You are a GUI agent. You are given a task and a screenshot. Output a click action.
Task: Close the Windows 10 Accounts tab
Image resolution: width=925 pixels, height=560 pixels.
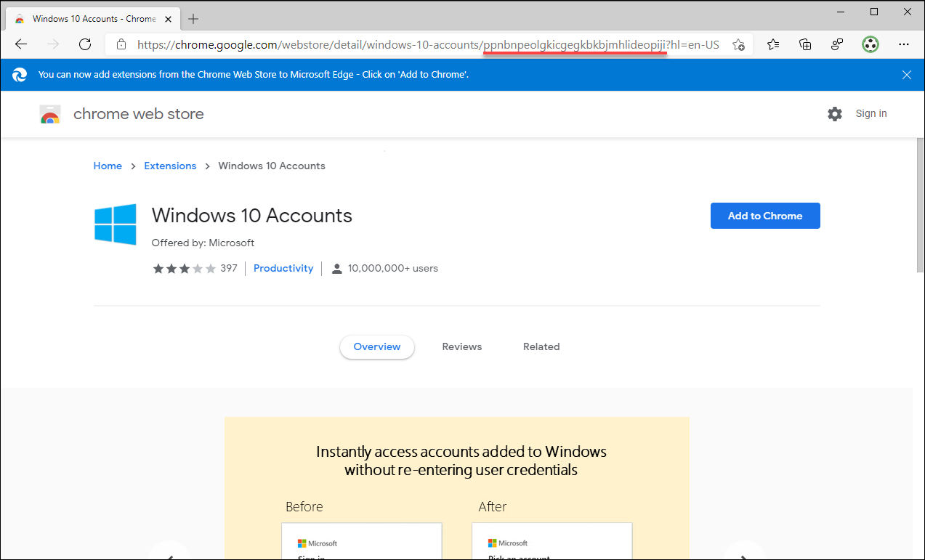click(x=169, y=19)
